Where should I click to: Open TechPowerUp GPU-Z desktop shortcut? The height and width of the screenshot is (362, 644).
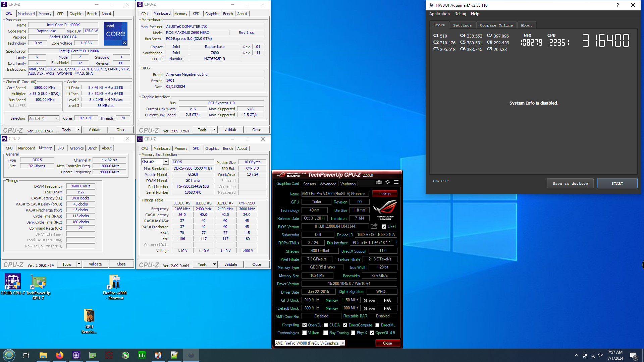point(38,287)
